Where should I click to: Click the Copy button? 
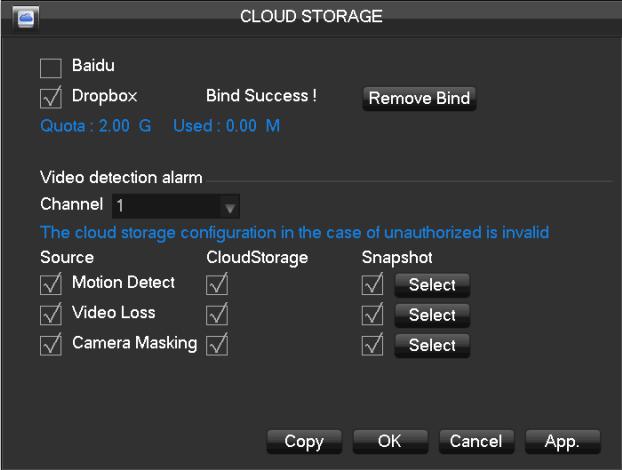pos(304,441)
